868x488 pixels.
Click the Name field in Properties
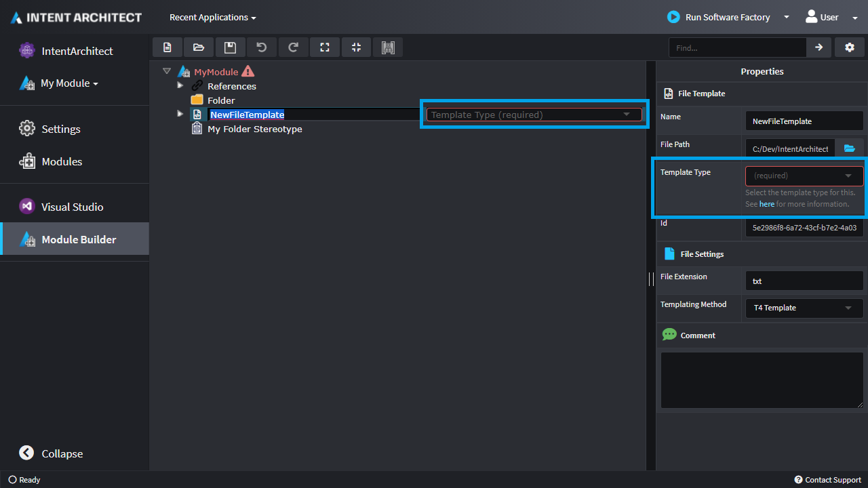click(x=804, y=121)
